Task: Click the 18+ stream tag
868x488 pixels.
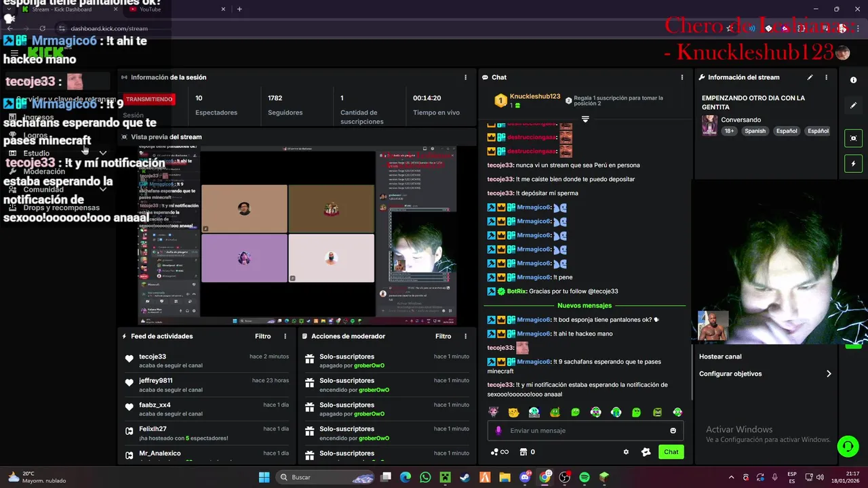Action: (x=729, y=131)
